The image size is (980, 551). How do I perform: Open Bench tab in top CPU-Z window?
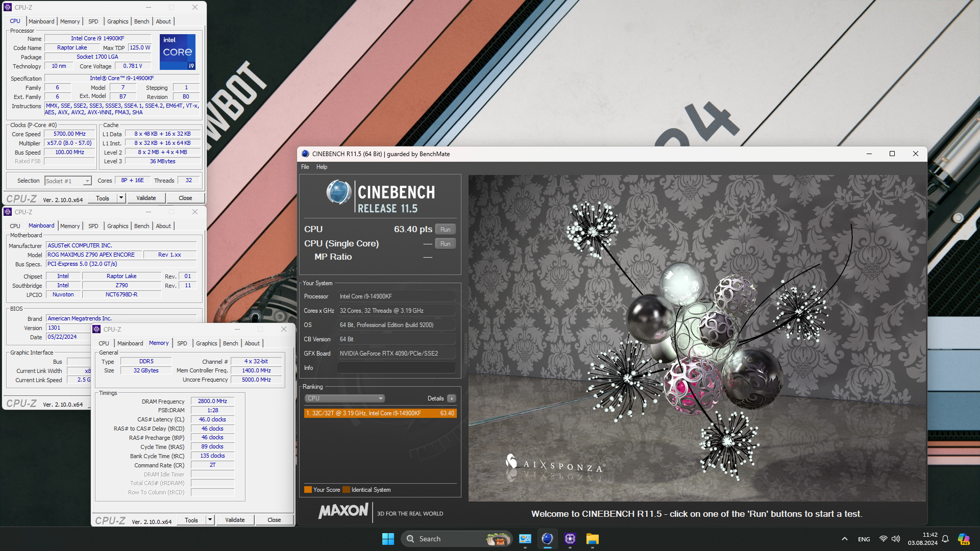tap(142, 21)
